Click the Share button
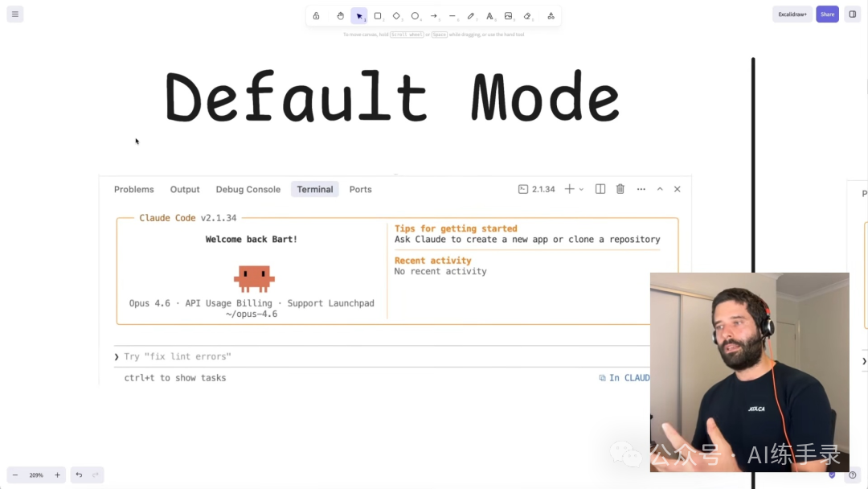Image resolution: width=868 pixels, height=489 pixels. [x=827, y=14]
